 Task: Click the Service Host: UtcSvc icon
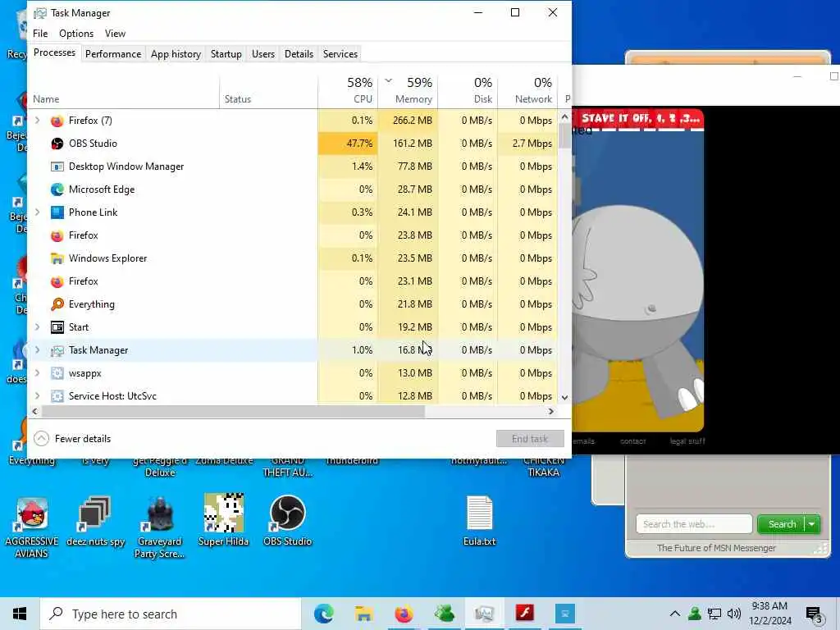57,396
